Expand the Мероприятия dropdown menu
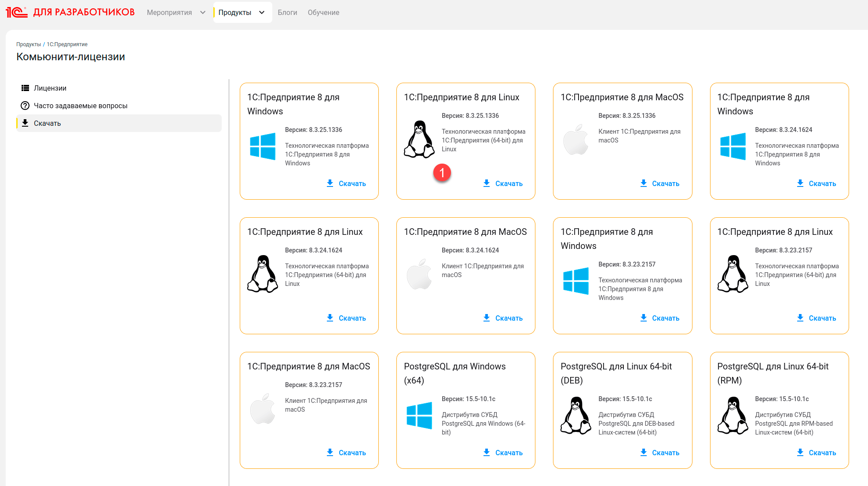Screen dimensions: 868x486 tap(202, 12)
